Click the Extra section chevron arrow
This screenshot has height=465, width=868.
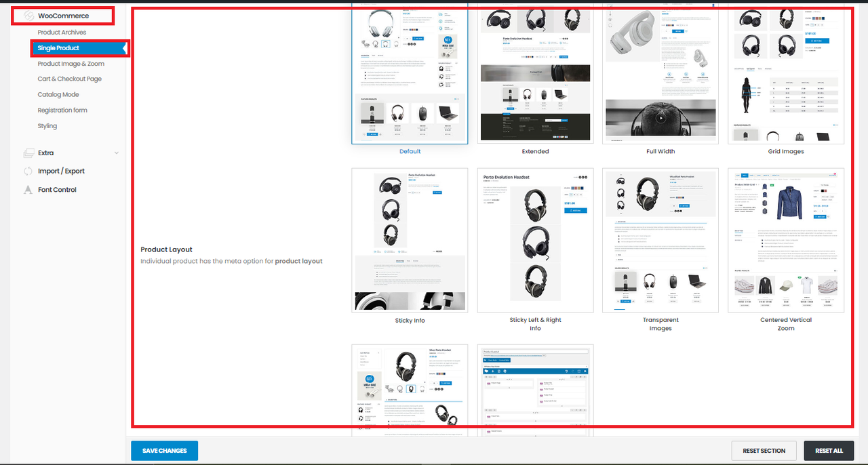116,153
